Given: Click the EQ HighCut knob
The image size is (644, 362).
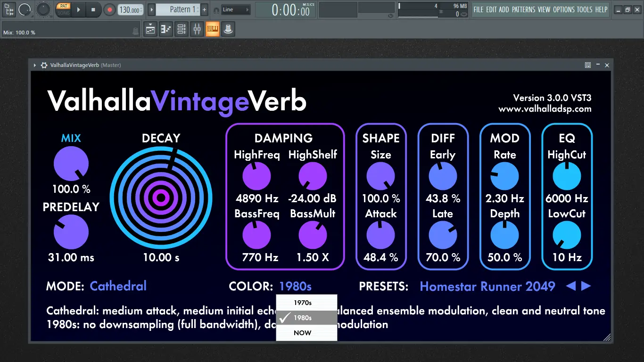Looking at the screenshot, I should [567, 176].
